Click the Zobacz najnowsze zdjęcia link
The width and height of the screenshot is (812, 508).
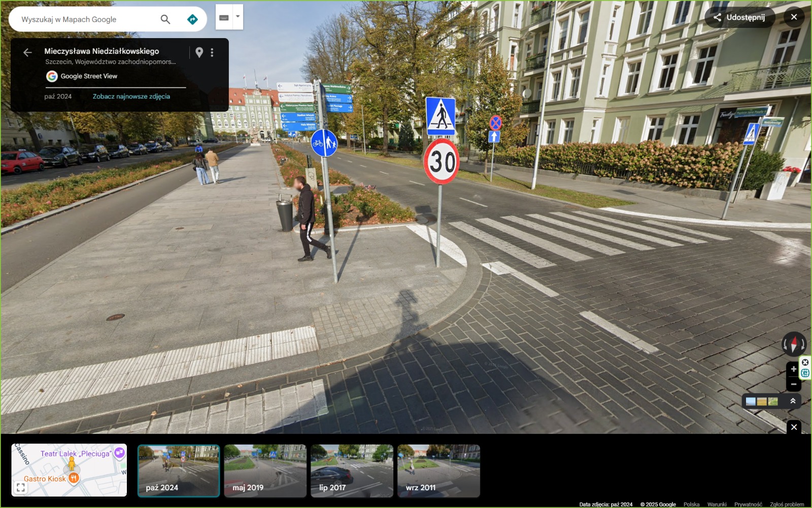pos(131,97)
